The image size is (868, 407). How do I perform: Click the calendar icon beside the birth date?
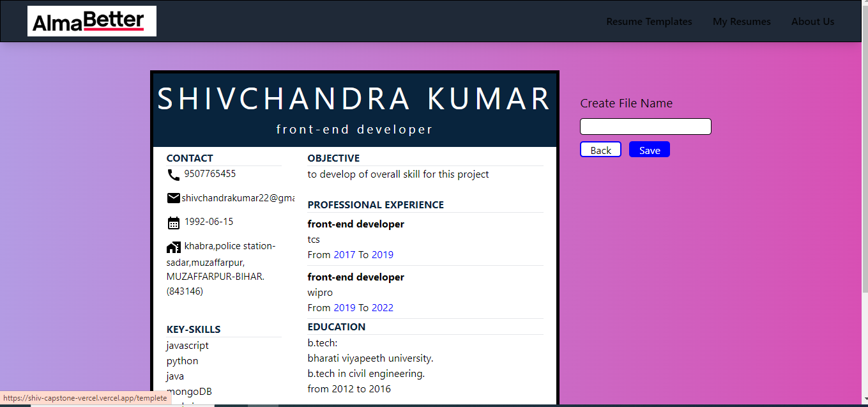point(173,222)
